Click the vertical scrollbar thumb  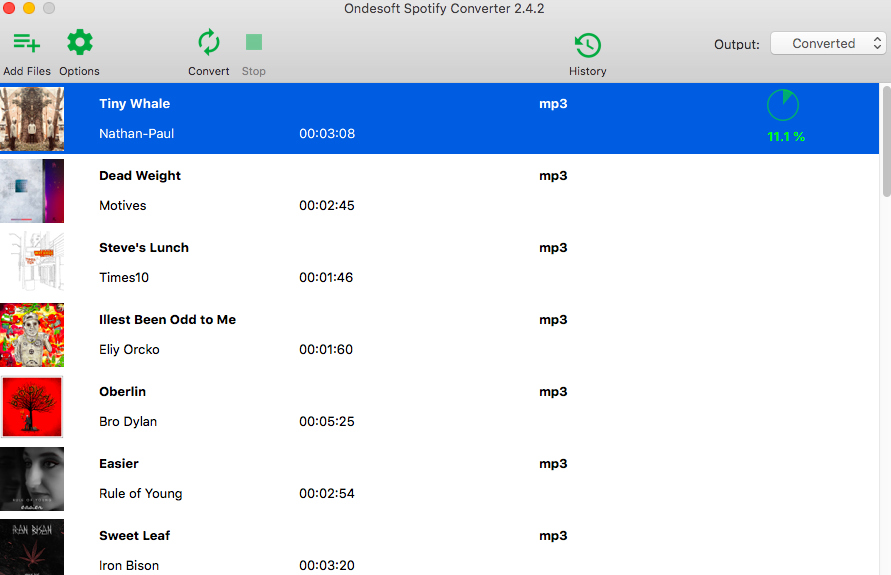pyautogui.click(x=886, y=141)
